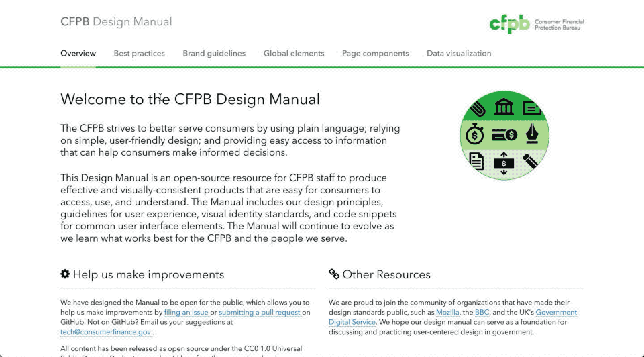
Task: Follow the filing an issue link
Action: point(186,312)
